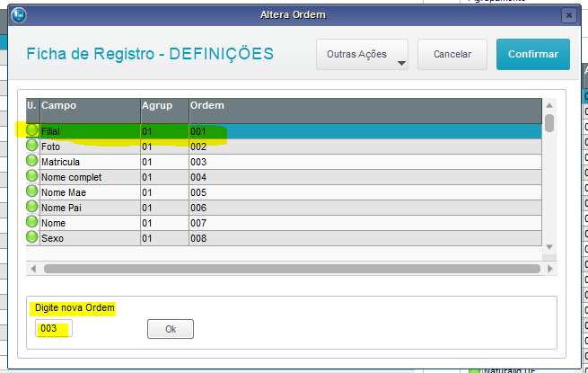Click the green status icon beside Matricula
This screenshot has height=373, width=588.
point(32,160)
